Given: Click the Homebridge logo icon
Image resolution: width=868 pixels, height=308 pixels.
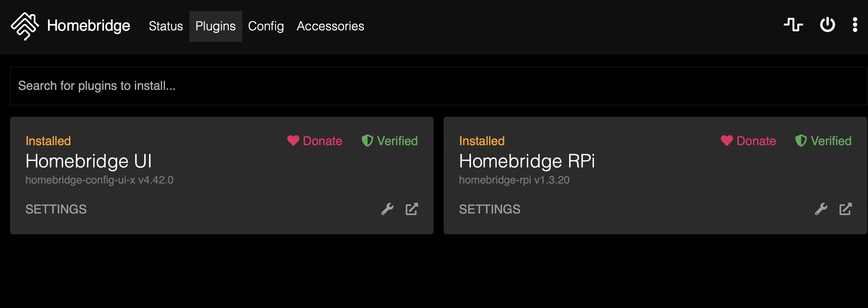Looking at the screenshot, I should [x=25, y=26].
